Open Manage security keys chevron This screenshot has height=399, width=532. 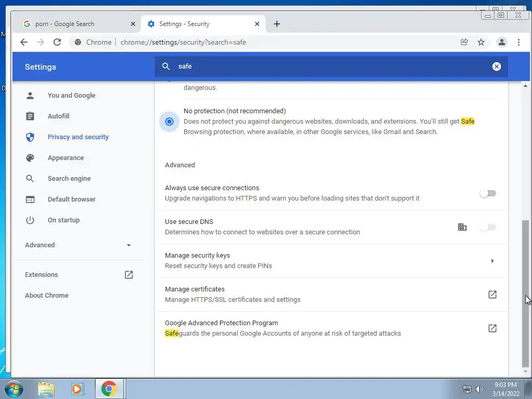point(493,261)
